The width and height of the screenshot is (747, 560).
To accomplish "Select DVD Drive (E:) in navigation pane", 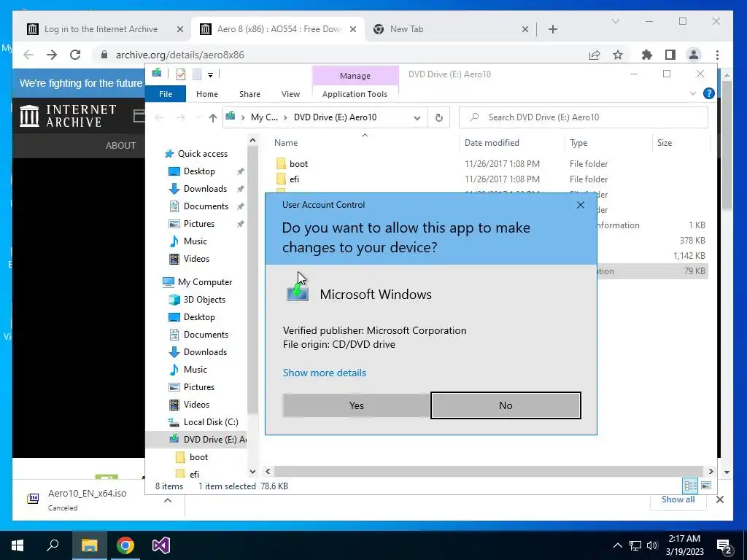I will (x=214, y=440).
